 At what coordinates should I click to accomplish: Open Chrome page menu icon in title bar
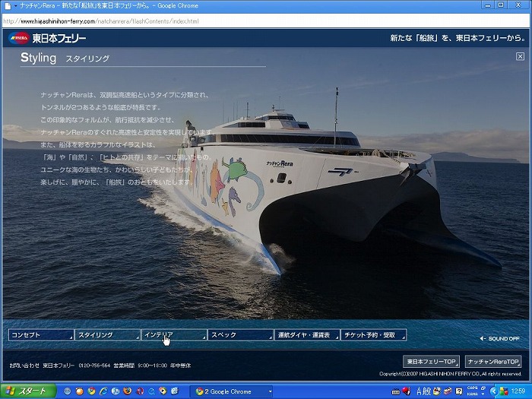pos(8,5)
